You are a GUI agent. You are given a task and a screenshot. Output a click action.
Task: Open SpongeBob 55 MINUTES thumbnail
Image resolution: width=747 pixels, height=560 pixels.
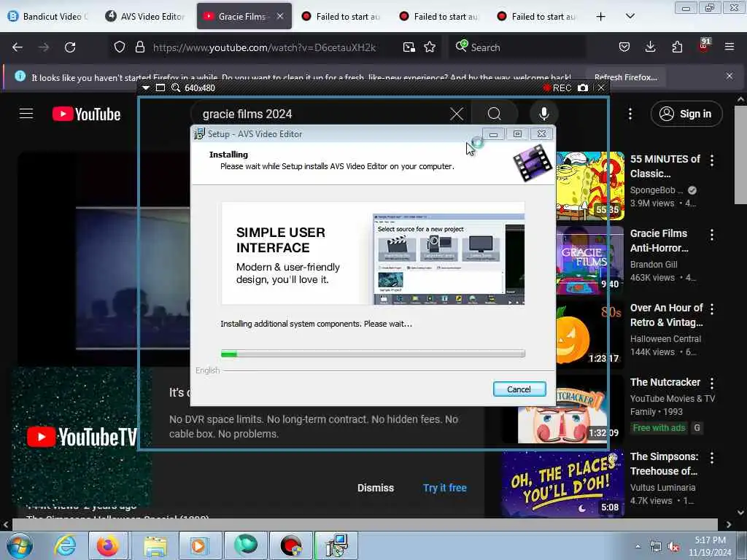click(590, 186)
